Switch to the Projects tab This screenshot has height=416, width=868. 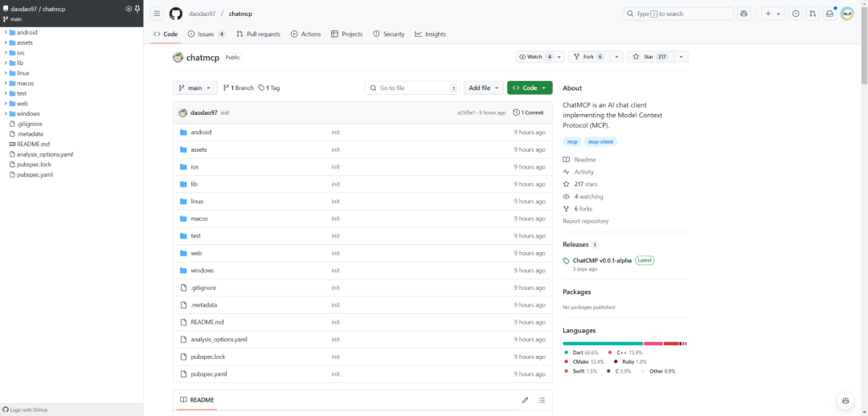coord(346,34)
